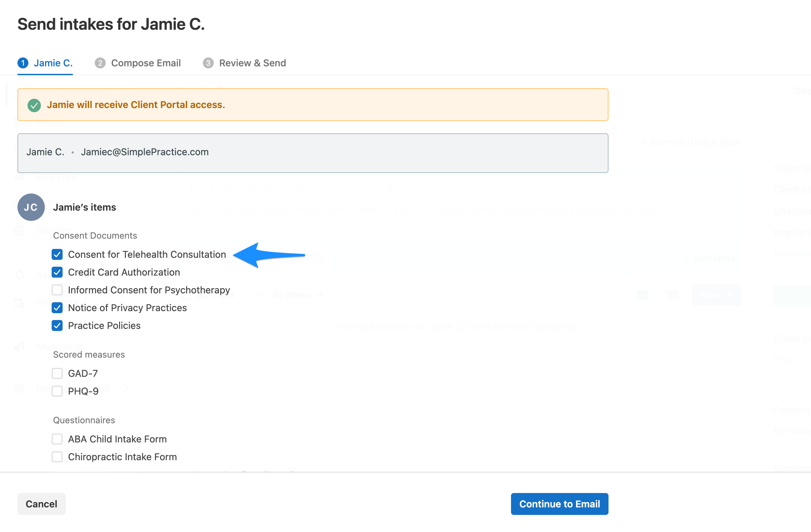The width and height of the screenshot is (811, 532).
Task: Uncheck Notice of Privacy Practices
Action: click(x=57, y=308)
